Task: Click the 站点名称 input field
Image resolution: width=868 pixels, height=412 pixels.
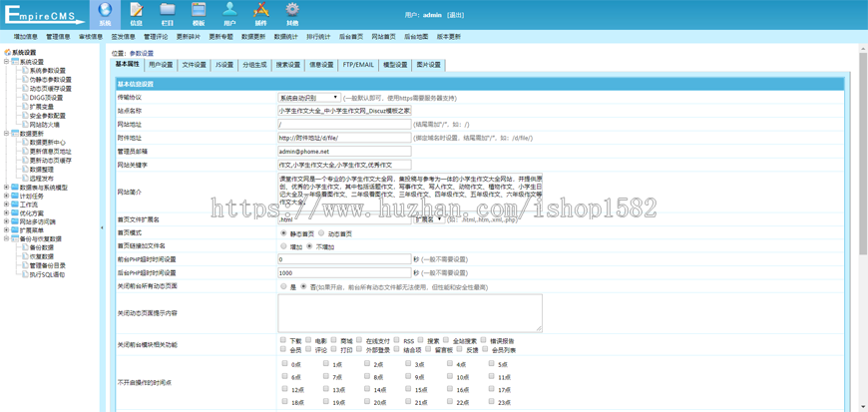Action: tap(344, 111)
